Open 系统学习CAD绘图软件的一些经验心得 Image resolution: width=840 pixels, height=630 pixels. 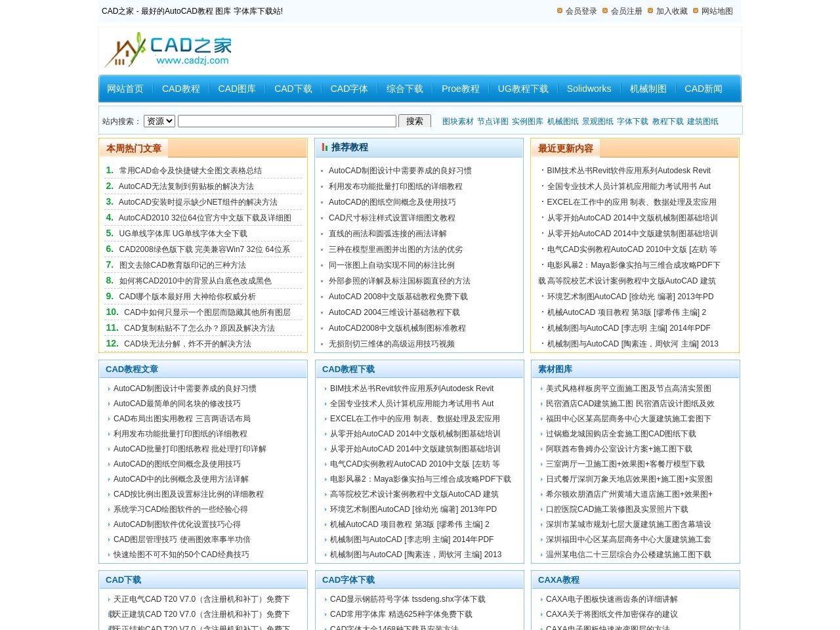coord(180,509)
